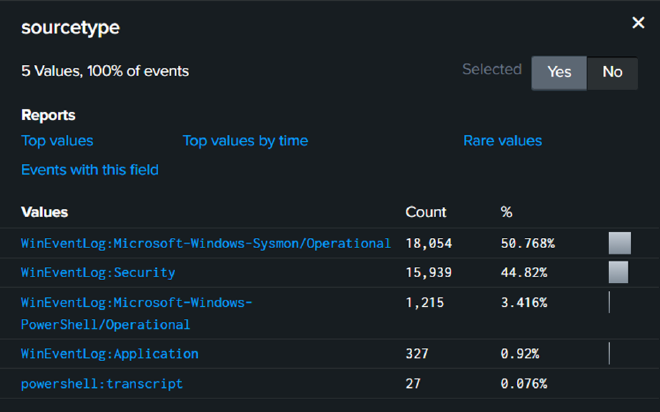The image size is (660, 412).
Task: Open the Rare values report
Action: click(x=502, y=141)
